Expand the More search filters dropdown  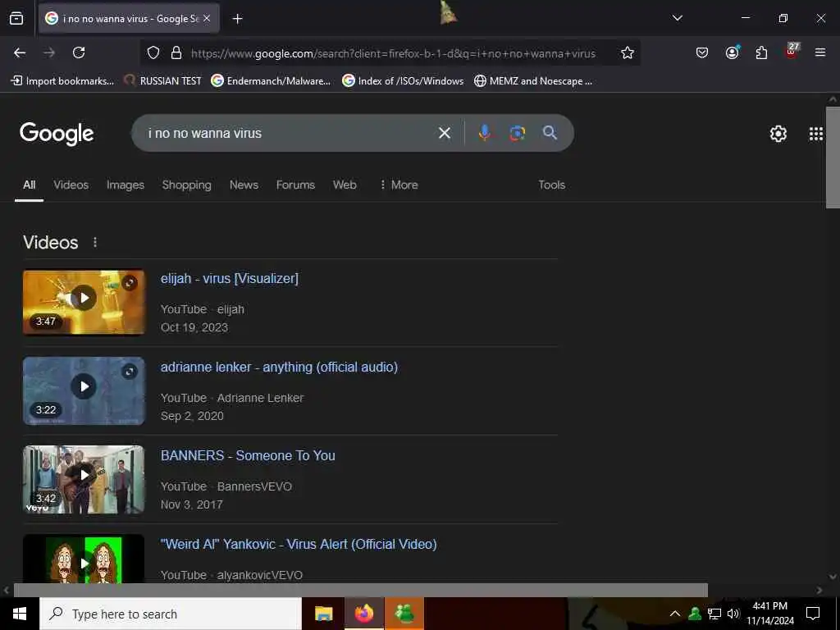click(399, 185)
